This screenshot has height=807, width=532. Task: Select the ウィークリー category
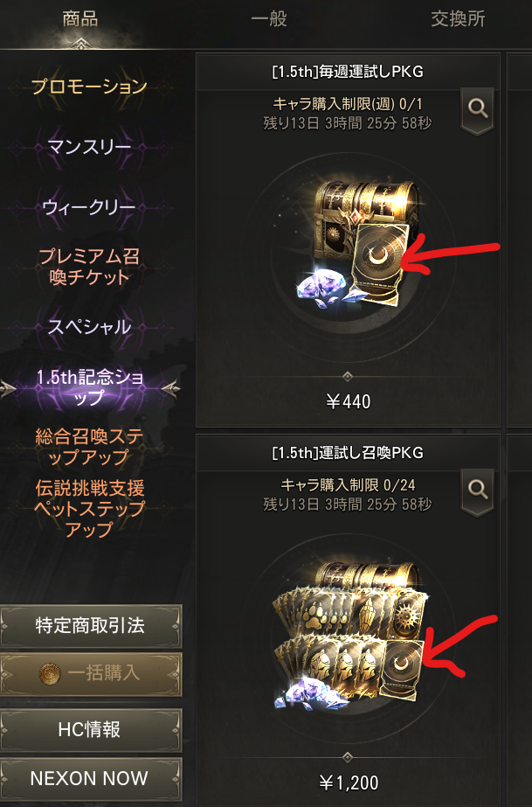tap(89, 207)
